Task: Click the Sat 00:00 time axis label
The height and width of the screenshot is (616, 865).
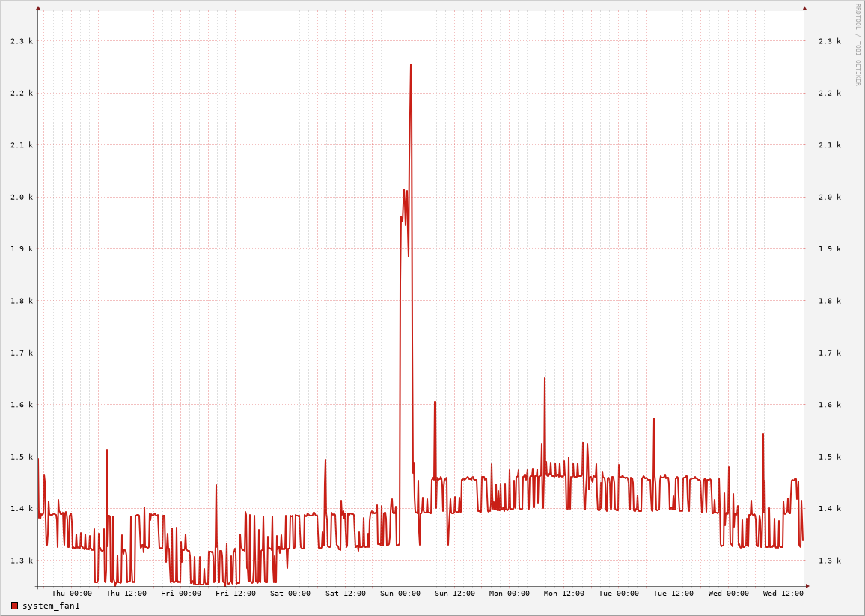Action: pos(290,594)
